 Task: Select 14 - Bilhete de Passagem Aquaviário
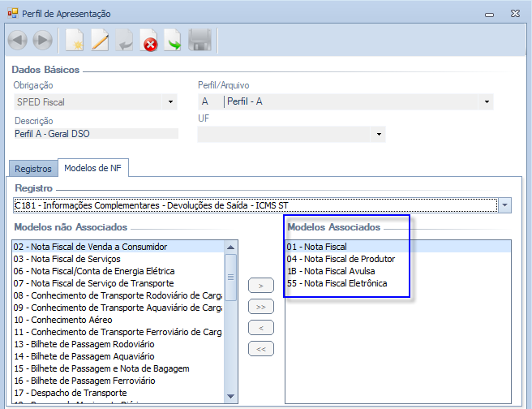coord(118,356)
